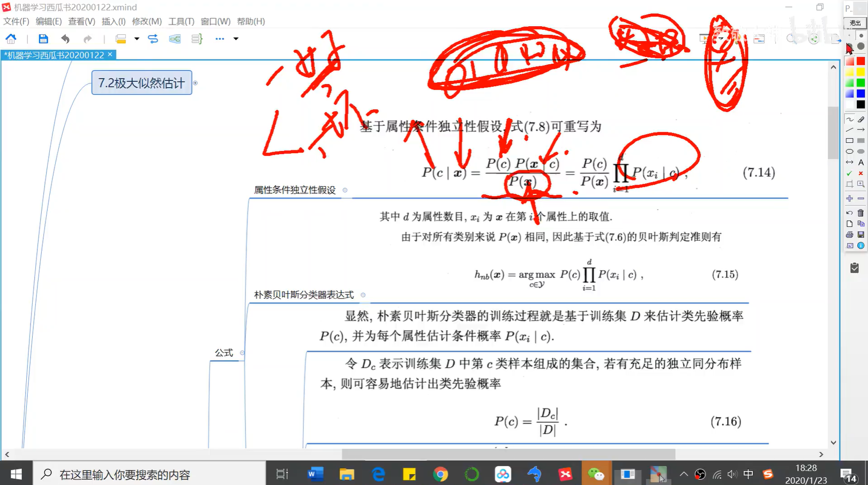Viewport: 868px width, 485px height.
Task: Save annotations using the palette floppy icon
Action: point(861,234)
